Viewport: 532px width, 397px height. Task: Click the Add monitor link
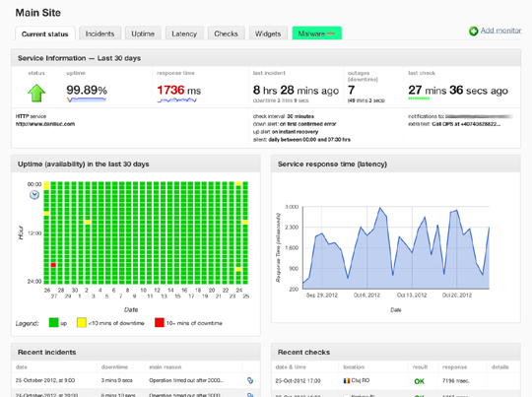click(500, 31)
